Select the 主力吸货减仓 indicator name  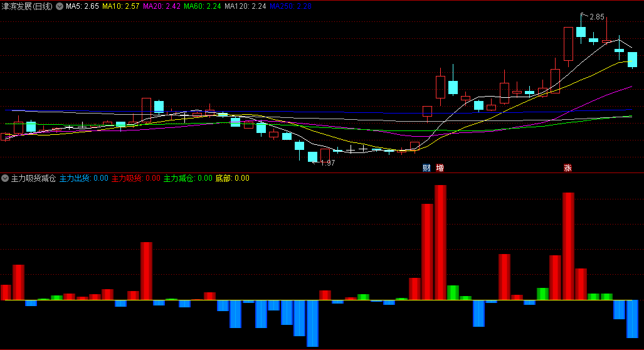click(33, 178)
